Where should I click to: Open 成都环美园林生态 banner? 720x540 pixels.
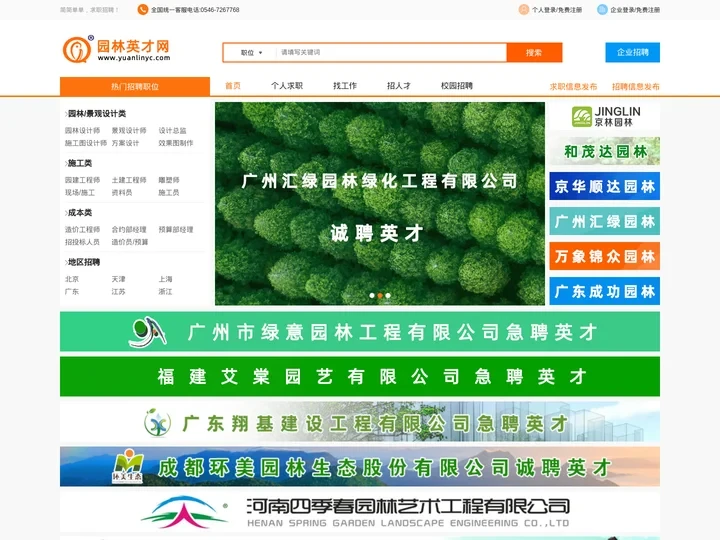[360, 467]
